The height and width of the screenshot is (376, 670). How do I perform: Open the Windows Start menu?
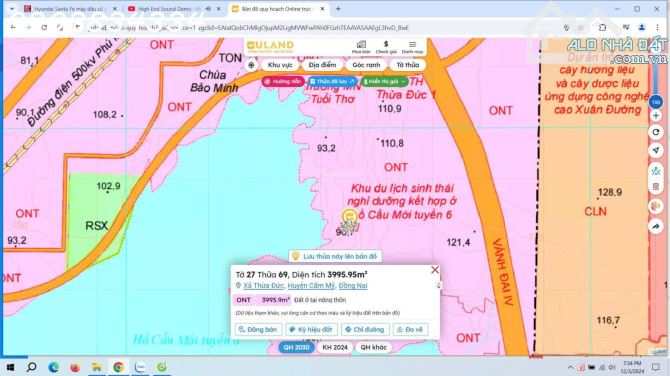[x=10, y=367]
